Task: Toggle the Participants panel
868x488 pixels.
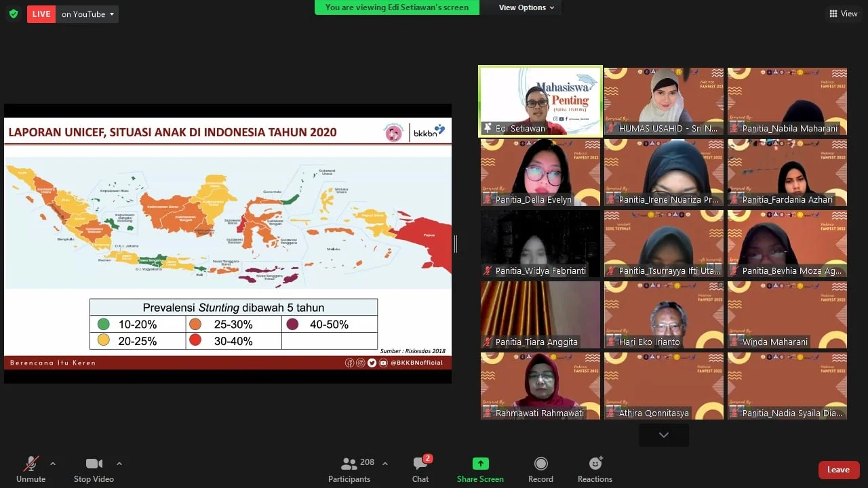Action: [350, 469]
